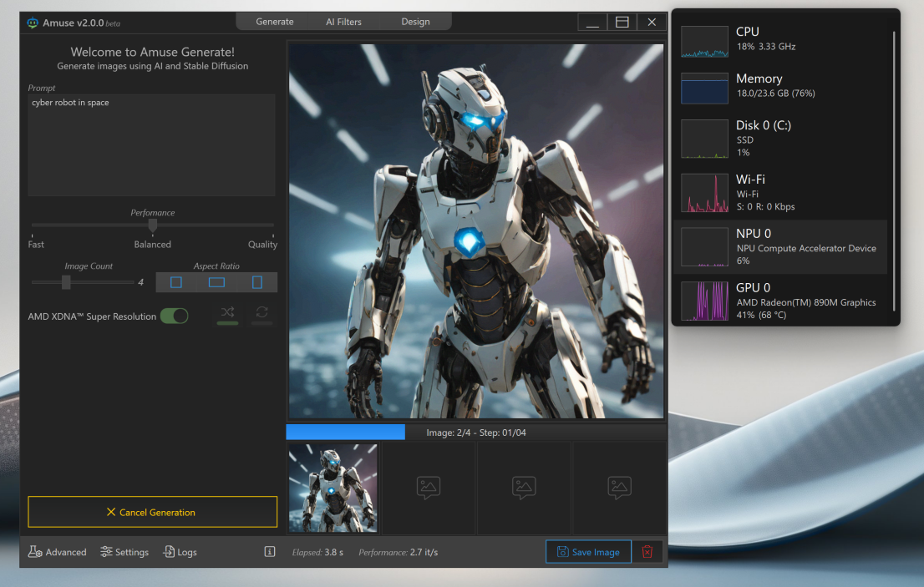
Task: Switch to the Design tab
Action: coord(415,22)
